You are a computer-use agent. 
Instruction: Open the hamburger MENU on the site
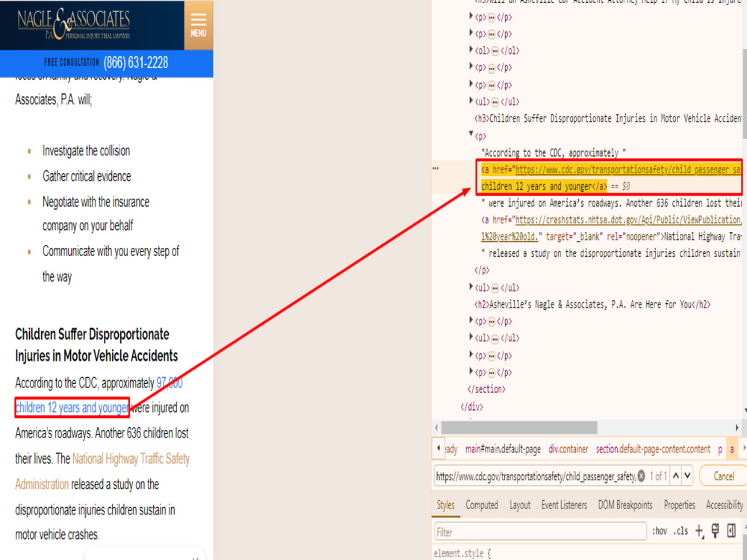[199, 25]
